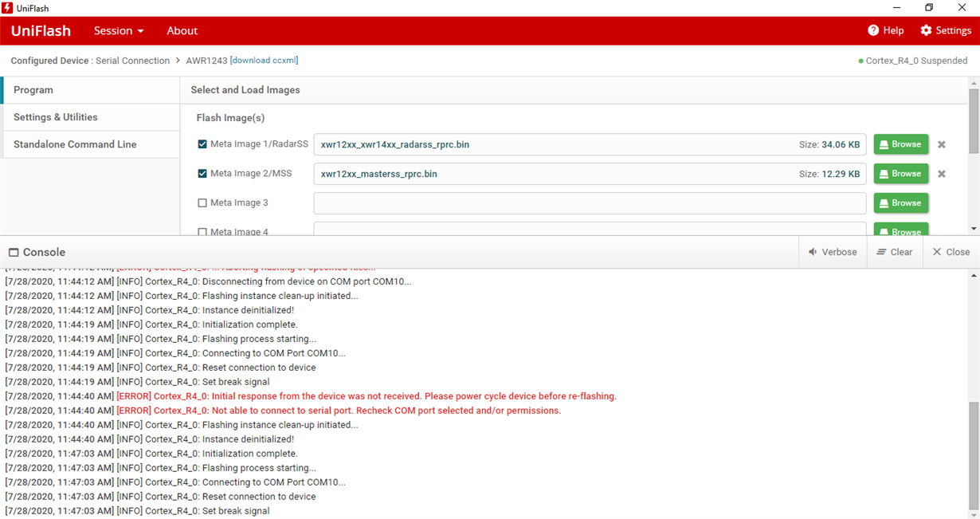The image size is (980, 519).
Task: Click the AWR1243 device name
Action: (x=206, y=61)
